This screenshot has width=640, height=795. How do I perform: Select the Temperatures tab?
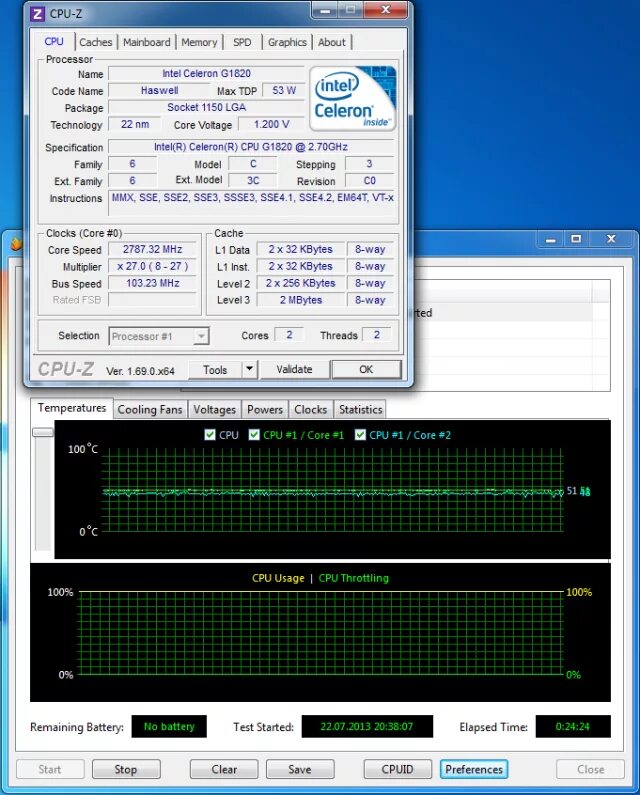[x=72, y=408]
